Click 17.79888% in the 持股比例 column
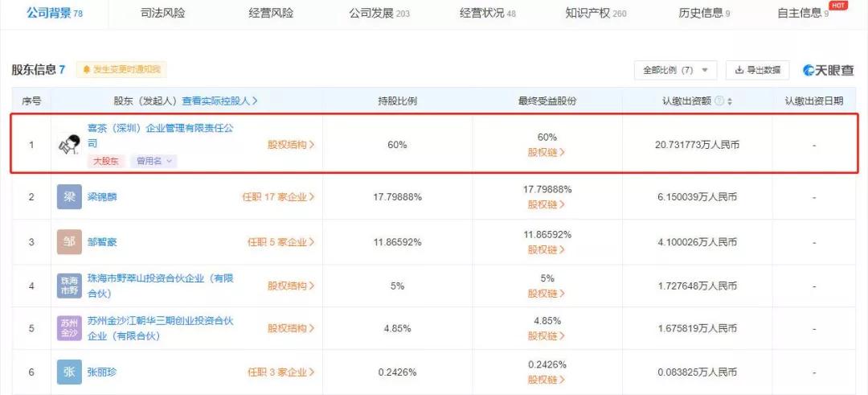This screenshot has width=868, height=395. pos(398,196)
